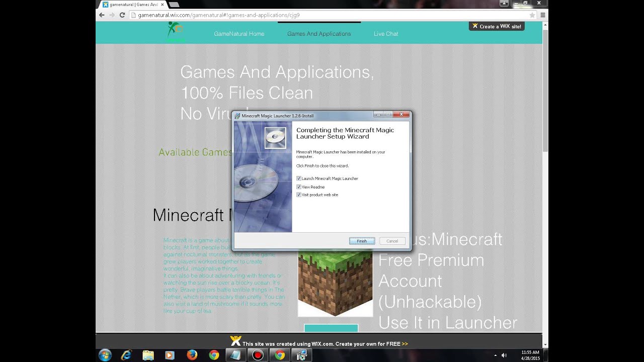
Task: Toggle Visit product web site checkbox
Action: [299, 195]
